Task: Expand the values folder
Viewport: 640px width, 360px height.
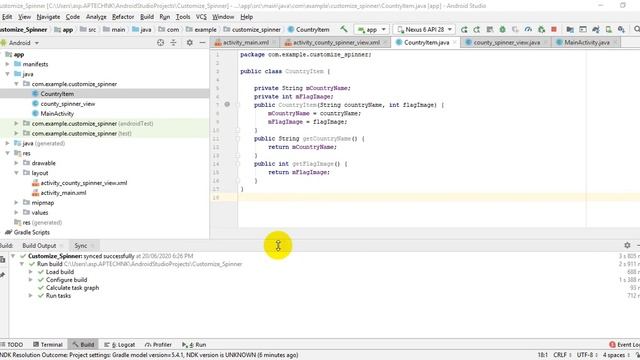Action: 16,212
